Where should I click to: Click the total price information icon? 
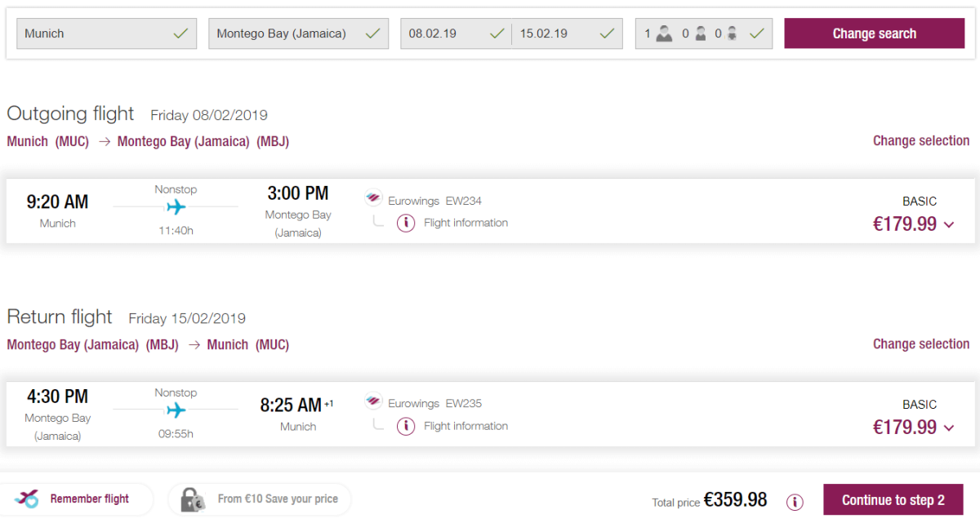point(795,502)
